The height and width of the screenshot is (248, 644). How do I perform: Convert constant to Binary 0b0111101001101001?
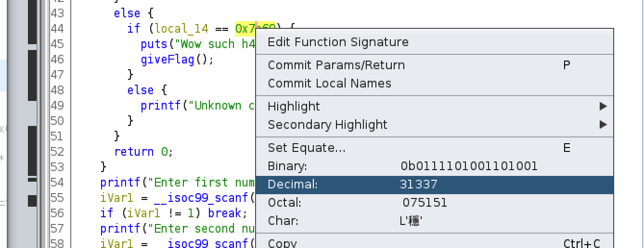(x=434, y=166)
